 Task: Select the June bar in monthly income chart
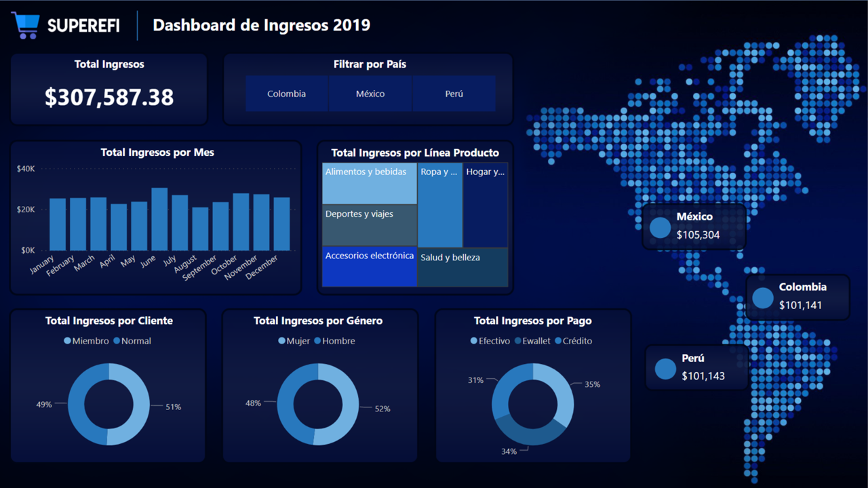pos(159,217)
